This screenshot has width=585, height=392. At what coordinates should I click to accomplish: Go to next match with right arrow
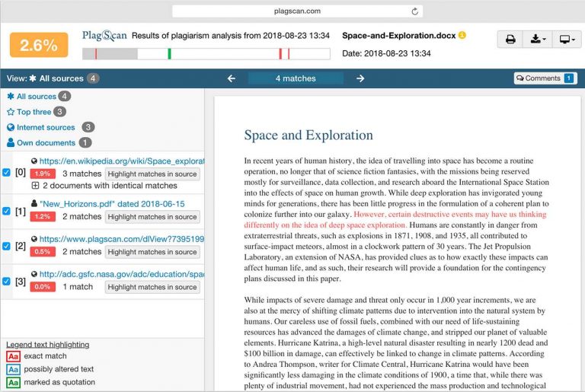click(360, 78)
